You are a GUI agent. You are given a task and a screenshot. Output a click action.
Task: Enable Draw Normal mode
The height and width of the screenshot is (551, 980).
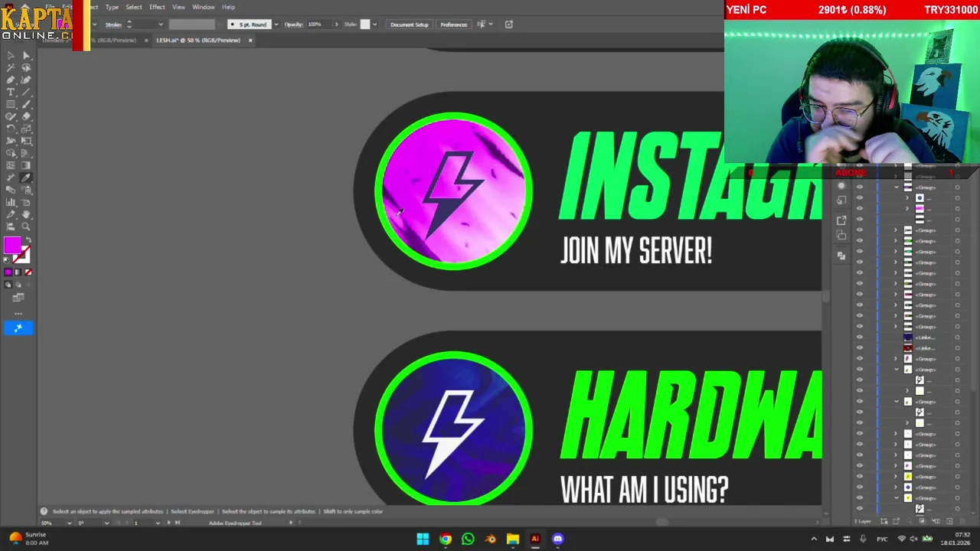(x=8, y=285)
